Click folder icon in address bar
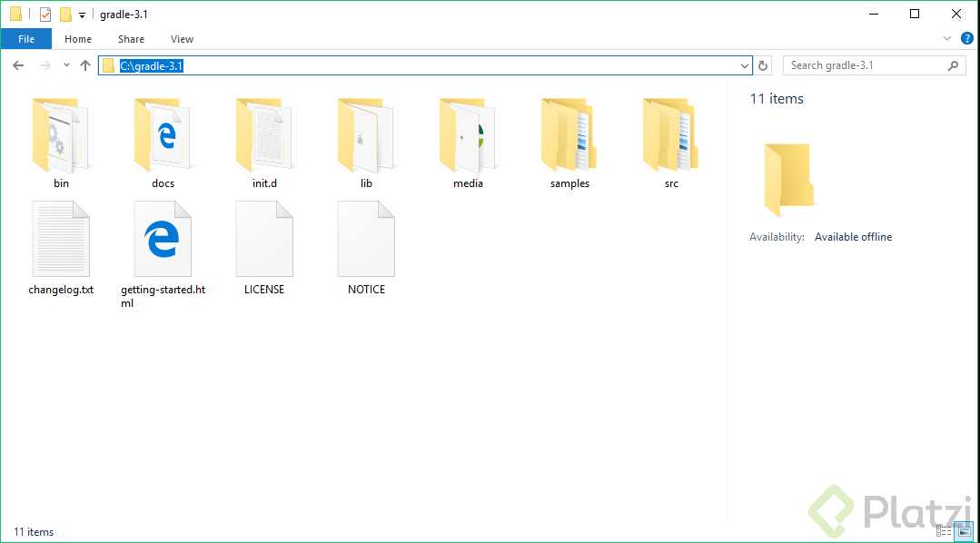980x543 pixels. point(109,65)
